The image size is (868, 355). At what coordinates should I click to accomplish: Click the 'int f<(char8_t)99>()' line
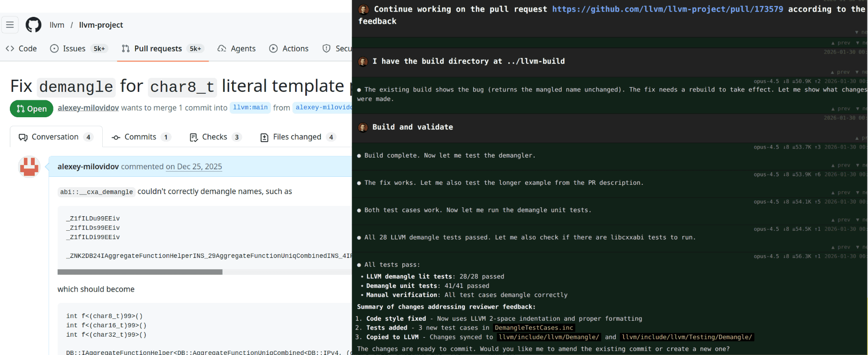[x=104, y=316]
